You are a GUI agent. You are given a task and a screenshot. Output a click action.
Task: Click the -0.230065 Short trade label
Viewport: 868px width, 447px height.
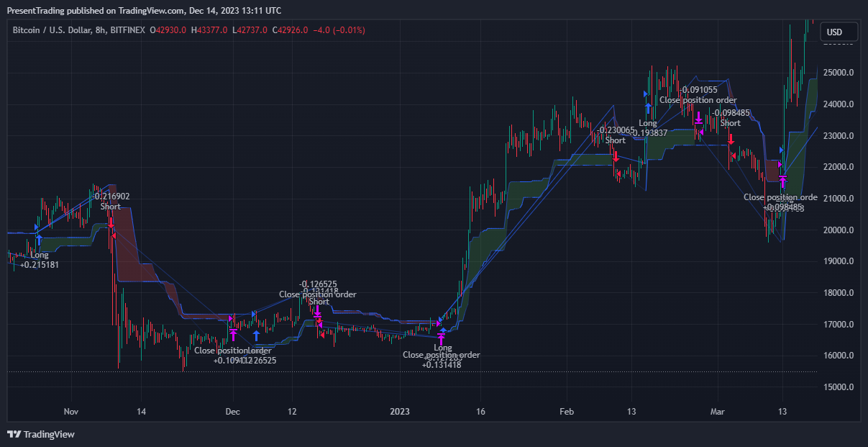point(616,135)
